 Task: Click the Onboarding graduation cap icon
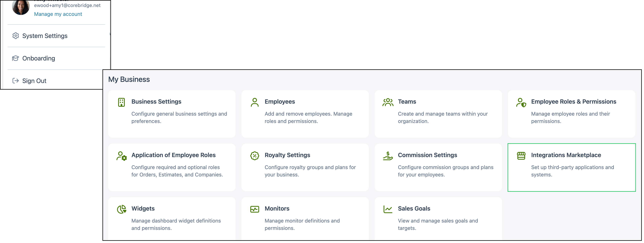15,58
